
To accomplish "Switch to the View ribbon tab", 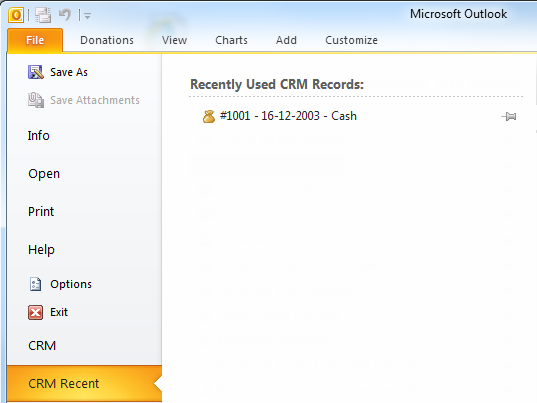I will (174, 40).
